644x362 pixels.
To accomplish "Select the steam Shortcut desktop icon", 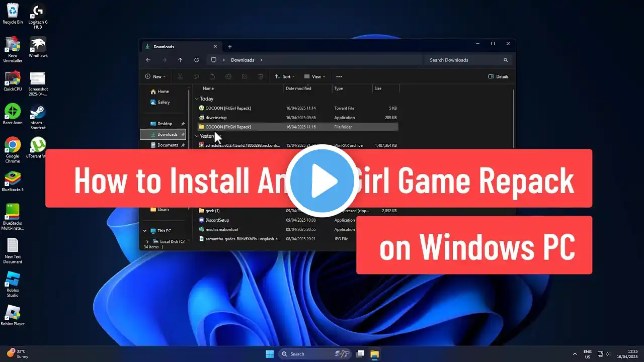I will [x=38, y=117].
